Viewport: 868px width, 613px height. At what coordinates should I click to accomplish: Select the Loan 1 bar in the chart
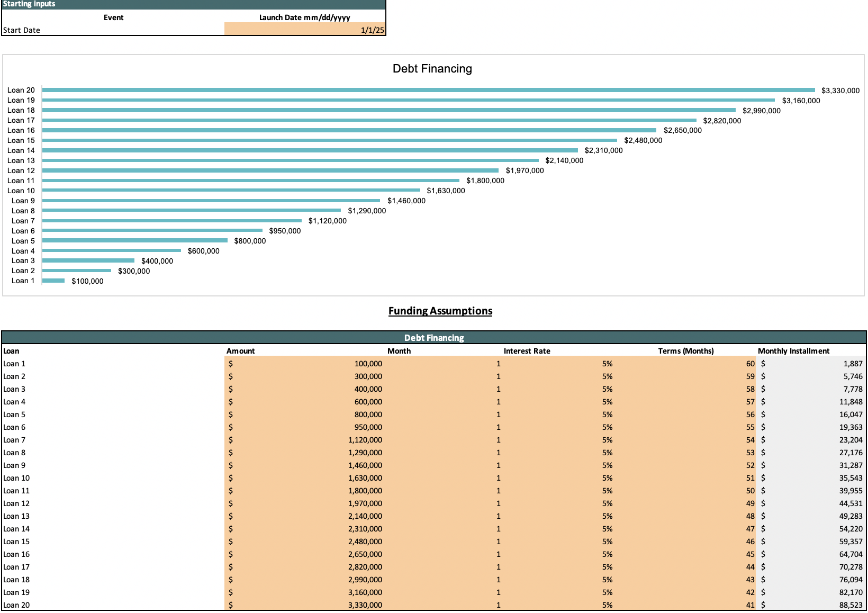tap(53, 281)
